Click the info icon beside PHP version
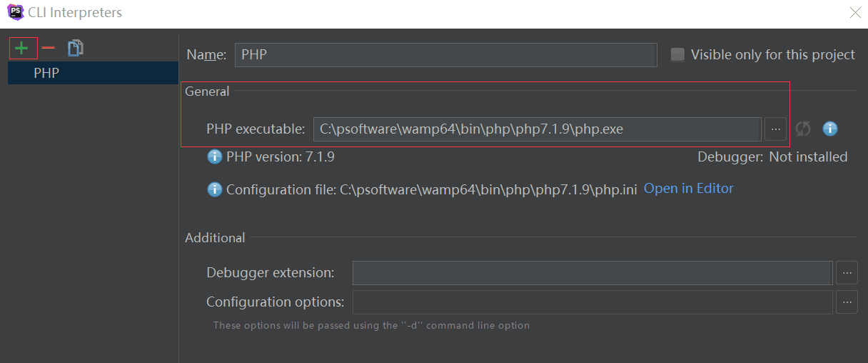The width and height of the screenshot is (868, 363). (214, 156)
